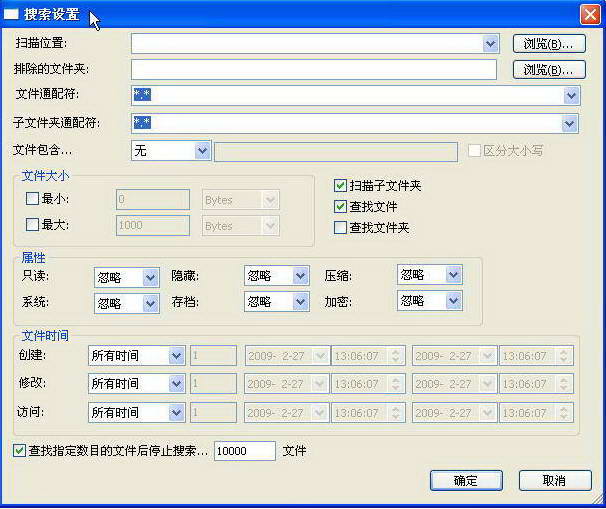
Task: Close the 搜索设置 dialog
Action: (x=590, y=15)
